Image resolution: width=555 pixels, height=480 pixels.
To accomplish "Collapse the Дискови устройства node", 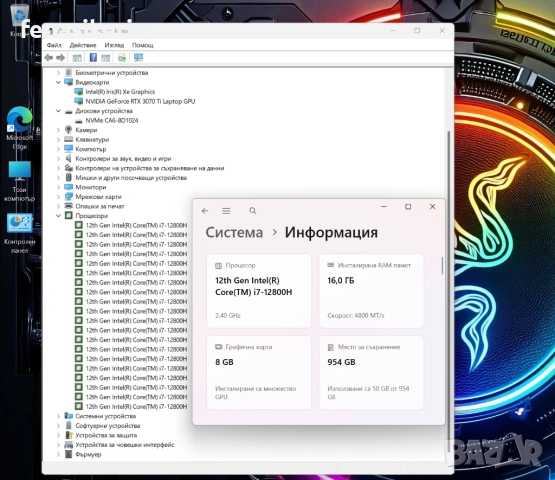I will tap(58, 111).
